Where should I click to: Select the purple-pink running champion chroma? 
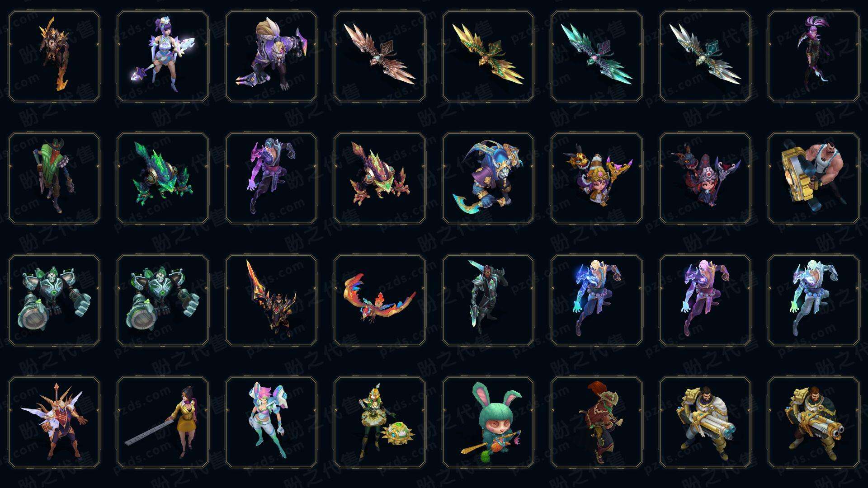[705, 300]
